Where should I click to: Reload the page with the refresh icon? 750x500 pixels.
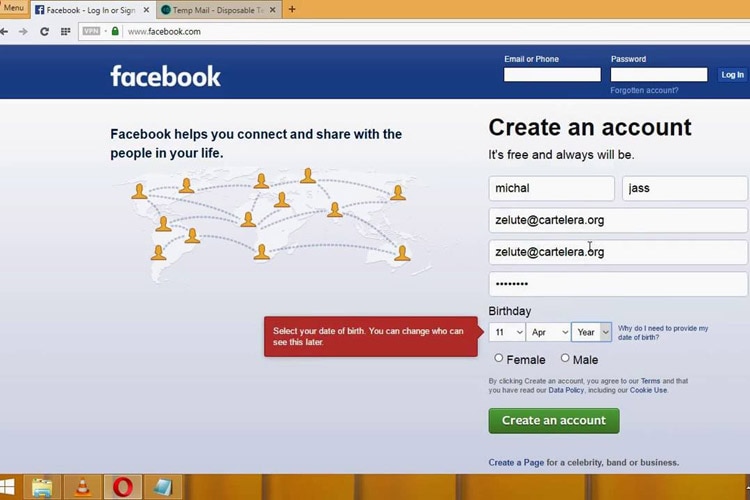[44, 31]
